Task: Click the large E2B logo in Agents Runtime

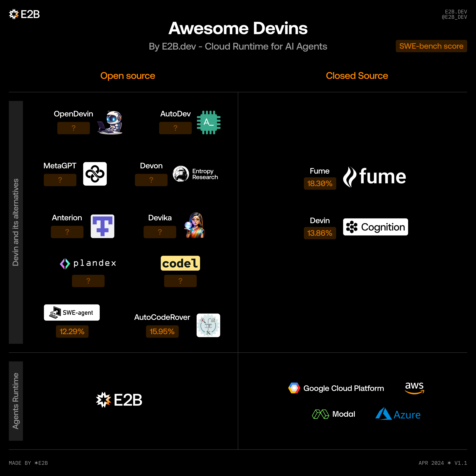Action: (x=119, y=400)
